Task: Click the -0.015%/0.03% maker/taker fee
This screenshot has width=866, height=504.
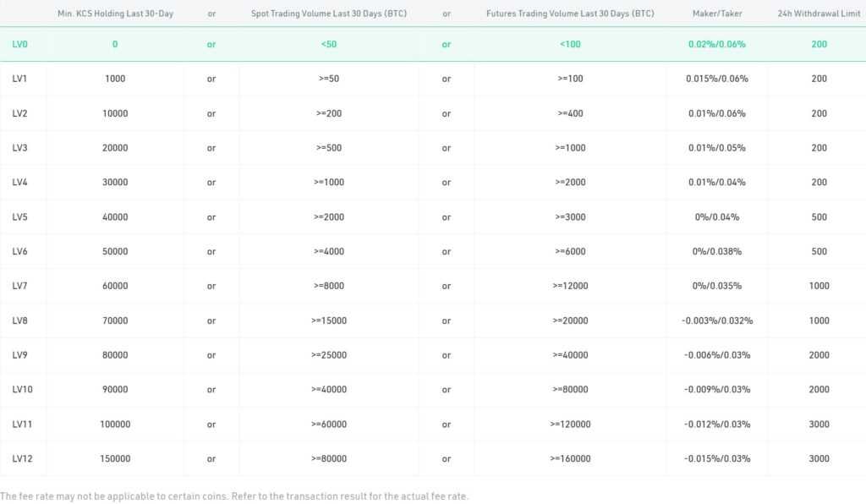Action: click(x=717, y=459)
